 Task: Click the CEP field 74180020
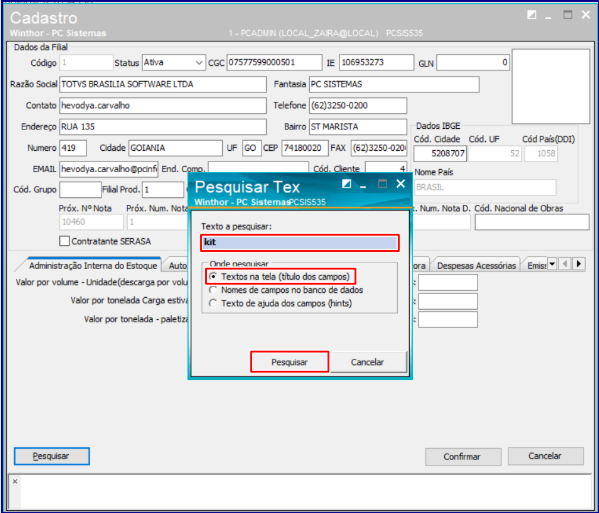305,148
